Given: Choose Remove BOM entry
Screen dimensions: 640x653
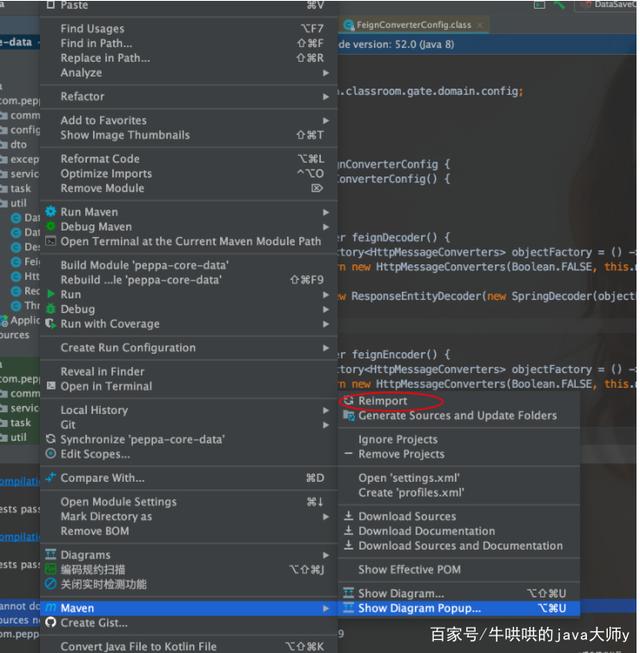Looking at the screenshot, I should coord(189,531).
